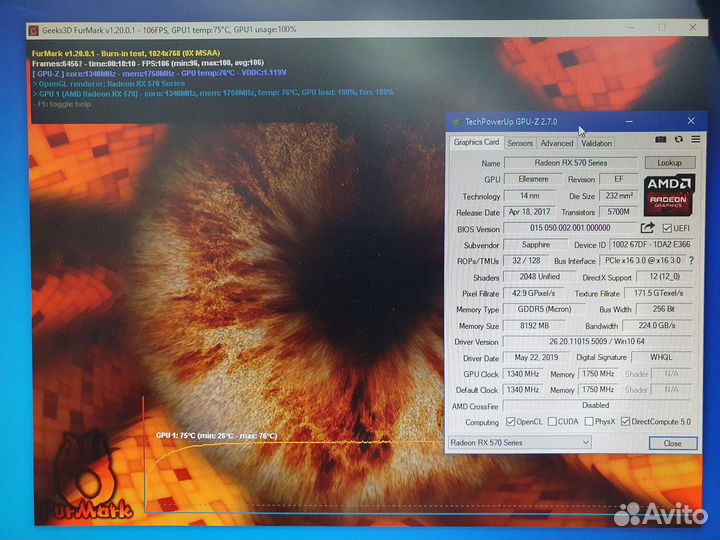Click the Driver Version field 26.20.11015.5009
Screen dimensions: 720x540
[x=597, y=342]
